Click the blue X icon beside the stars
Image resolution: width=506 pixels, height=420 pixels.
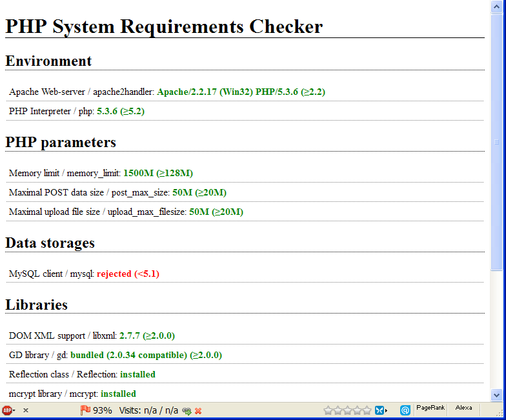coord(379,410)
